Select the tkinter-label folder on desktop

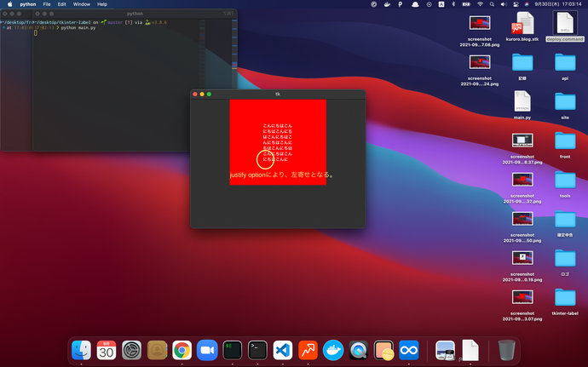pyautogui.click(x=565, y=298)
